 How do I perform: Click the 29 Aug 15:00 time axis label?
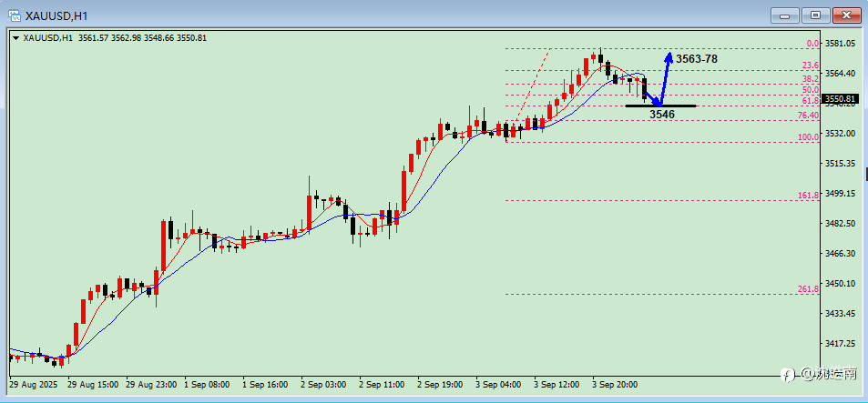(93, 384)
